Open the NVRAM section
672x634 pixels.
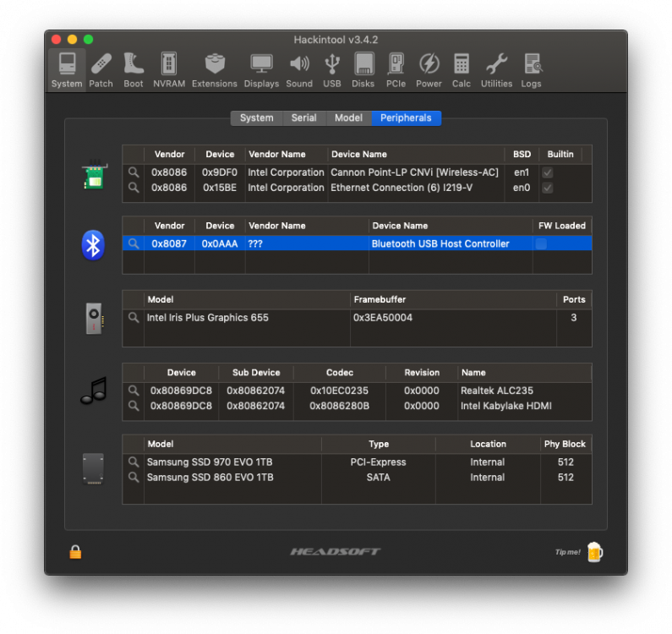coord(169,70)
